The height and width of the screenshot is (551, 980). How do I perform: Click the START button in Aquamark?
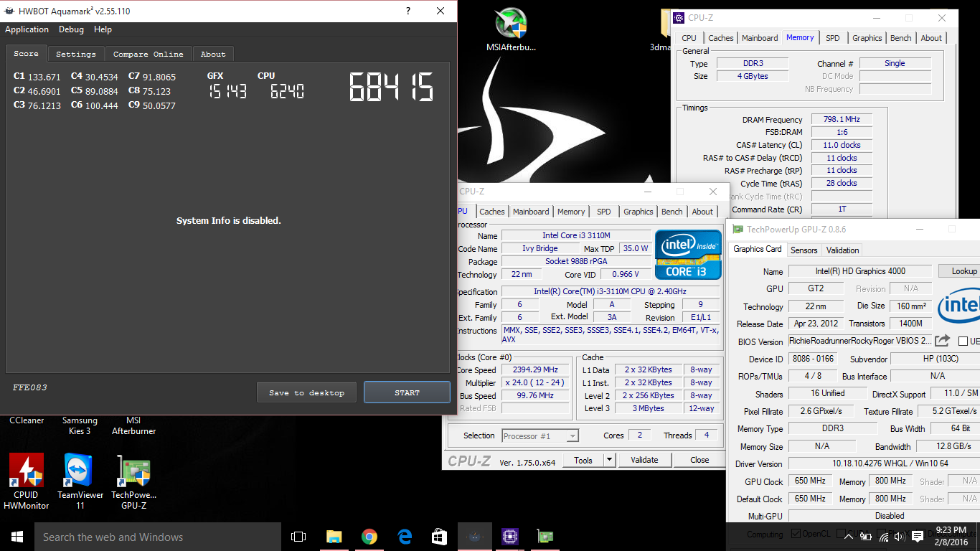pos(407,392)
